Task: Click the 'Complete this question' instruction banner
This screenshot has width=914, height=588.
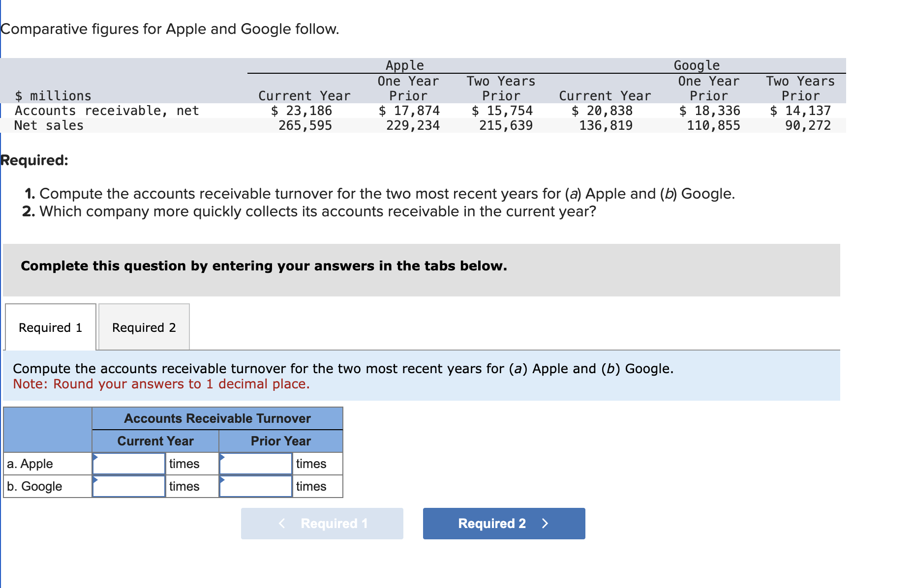Action: click(422, 270)
